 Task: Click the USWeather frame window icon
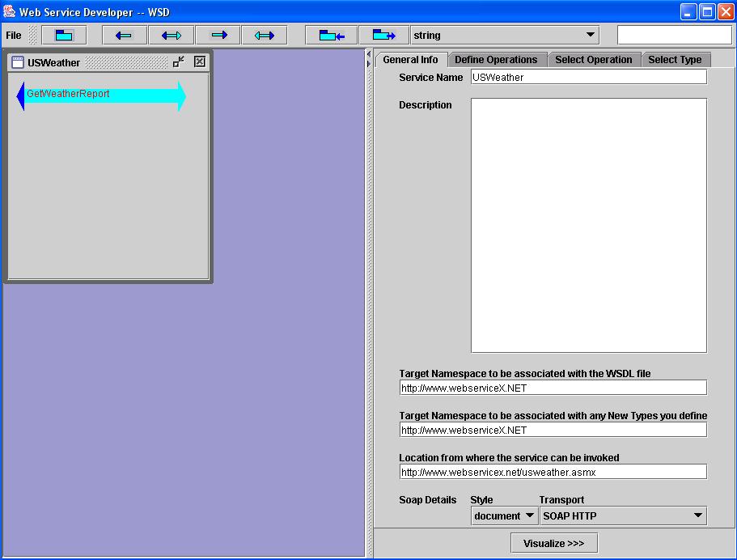(17, 62)
